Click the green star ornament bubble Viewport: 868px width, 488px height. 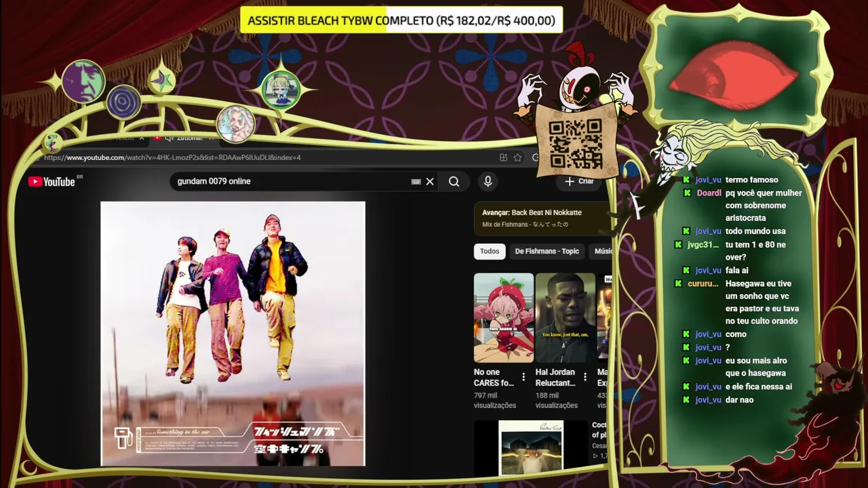click(161, 81)
